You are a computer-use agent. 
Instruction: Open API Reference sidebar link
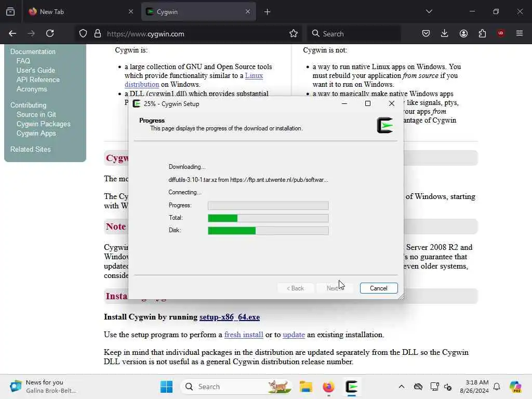pos(38,79)
